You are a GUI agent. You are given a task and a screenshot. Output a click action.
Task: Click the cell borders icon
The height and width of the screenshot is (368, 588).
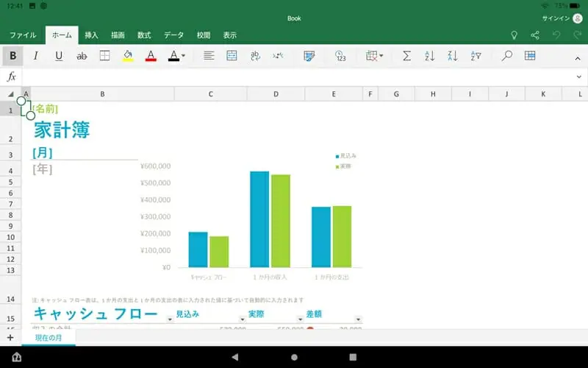click(x=105, y=56)
